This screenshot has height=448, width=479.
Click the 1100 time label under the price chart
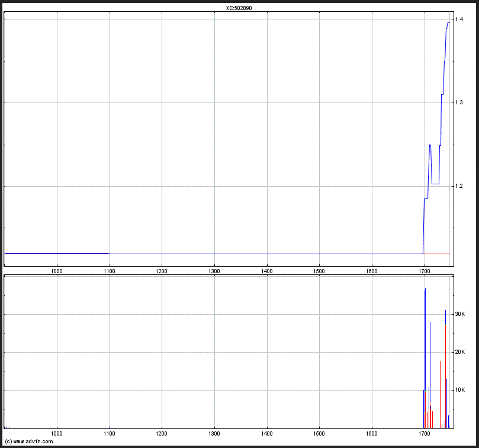point(110,271)
